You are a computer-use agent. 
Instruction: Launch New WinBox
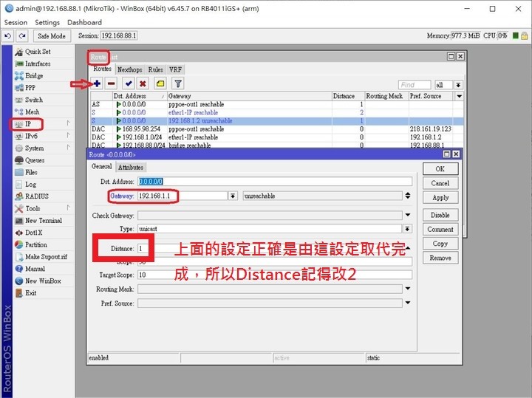[43, 281]
